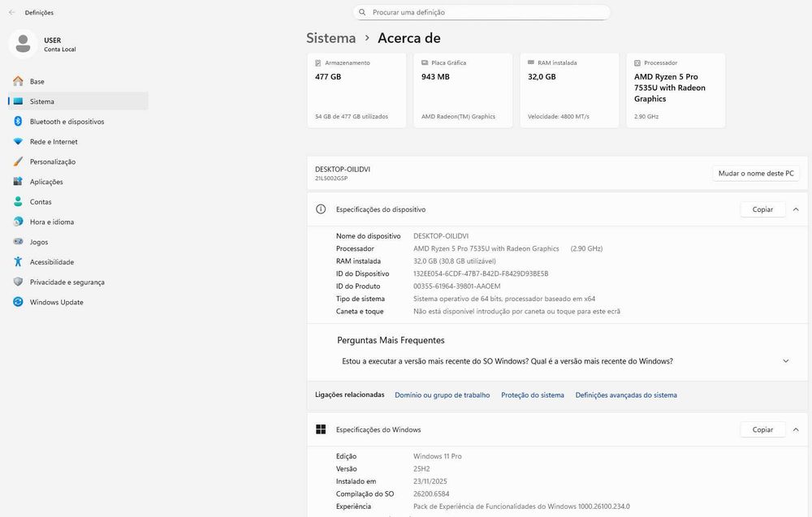Open Domínio ou grupo de trabalho link

tap(443, 395)
